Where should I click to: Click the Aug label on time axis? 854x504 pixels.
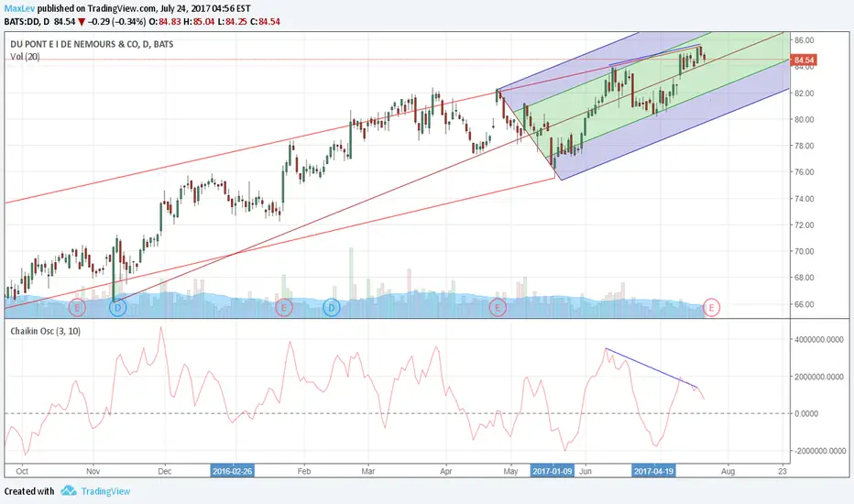(x=728, y=471)
